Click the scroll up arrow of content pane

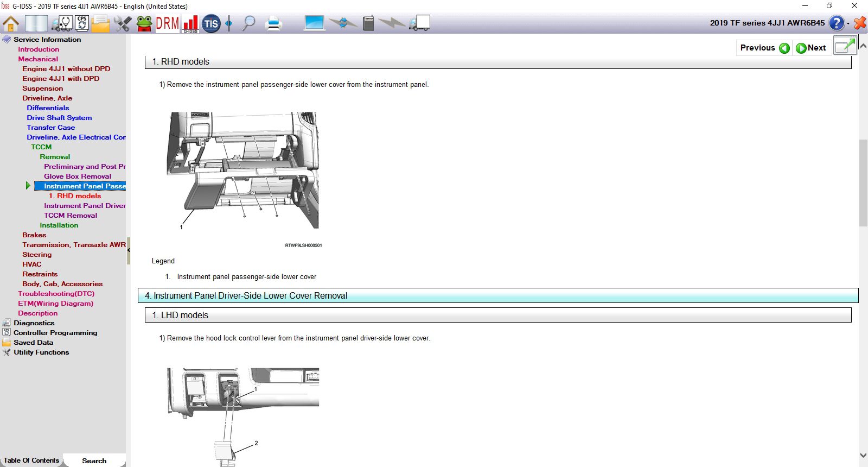point(863,46)
